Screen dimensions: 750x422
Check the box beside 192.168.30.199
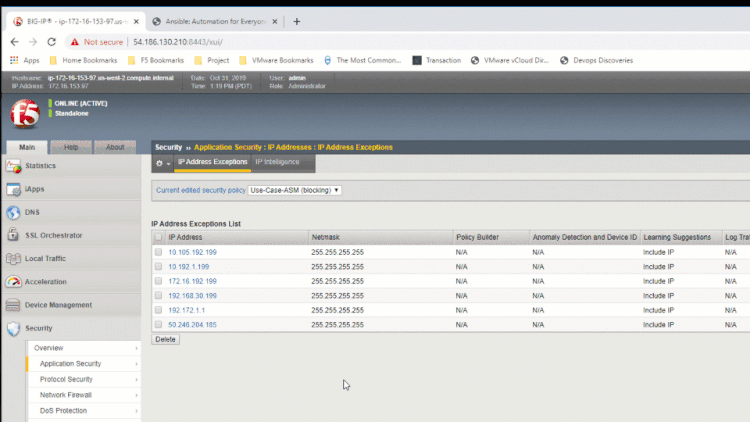pos(158,296)
